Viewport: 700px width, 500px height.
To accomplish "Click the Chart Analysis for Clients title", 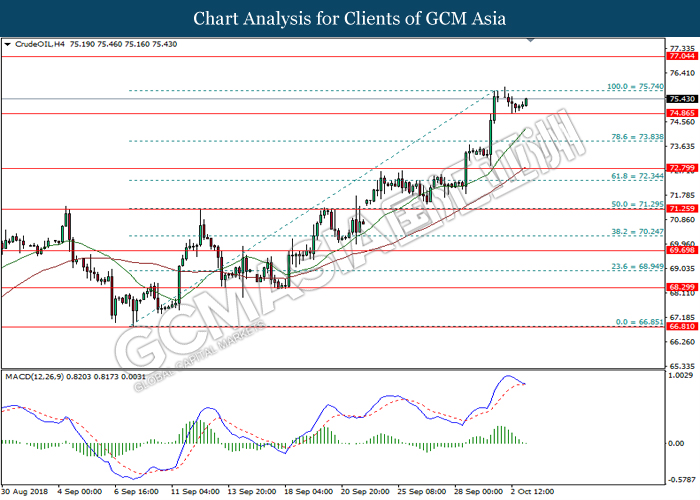I will point(350,19).
